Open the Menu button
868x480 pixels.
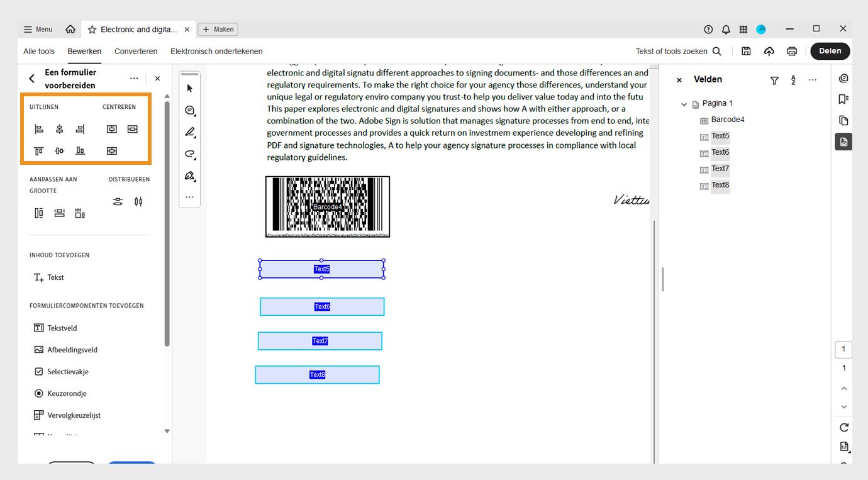pyautogui.click(x=38, y=29)
